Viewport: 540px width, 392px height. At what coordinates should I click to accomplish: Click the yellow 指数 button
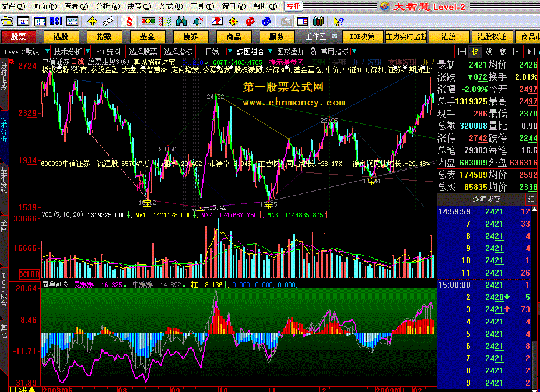(104, 37)
